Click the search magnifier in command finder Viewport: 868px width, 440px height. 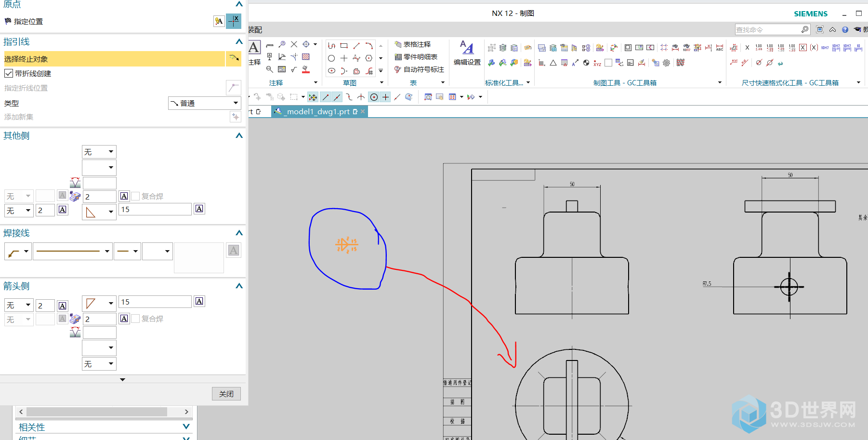[x=805, y=29]
